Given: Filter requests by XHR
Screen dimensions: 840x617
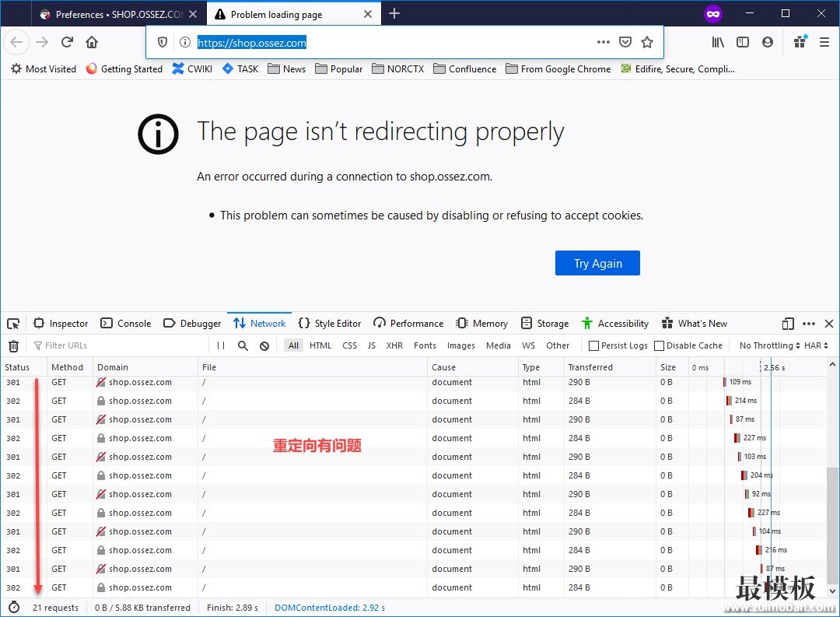Looking at the screenshot, I should [x=395, y=345].
